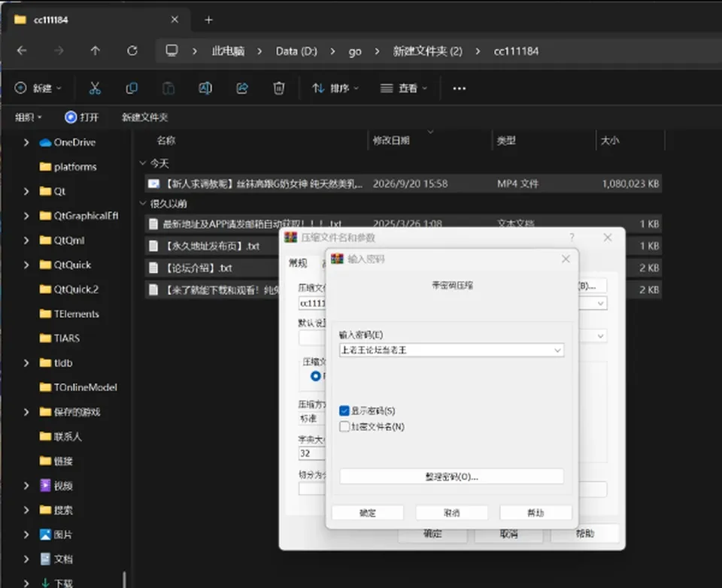Screen dimensions: 722x588
Task: Close the cc111184 Explorer tab
Action: [x=174, y=20]
